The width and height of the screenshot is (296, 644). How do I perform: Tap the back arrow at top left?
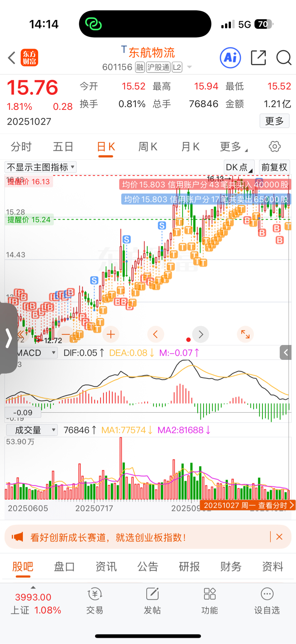point(12,58)
